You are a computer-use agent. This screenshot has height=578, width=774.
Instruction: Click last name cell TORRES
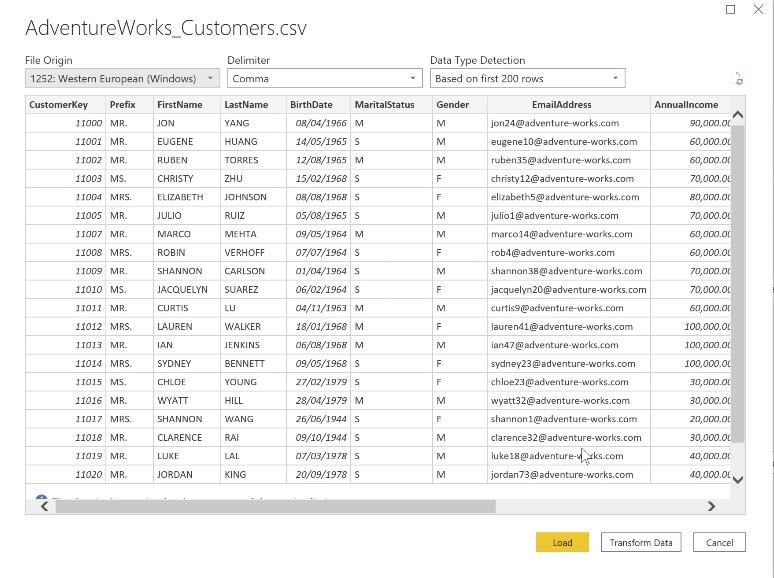(253, 160)
